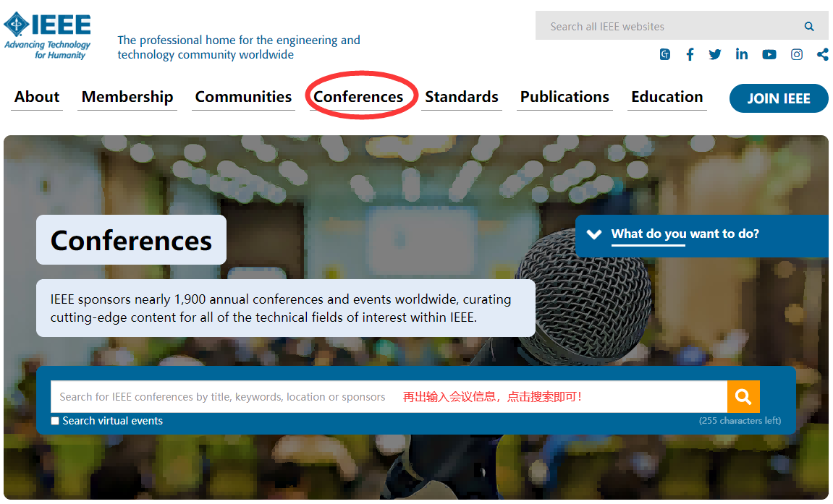Open the Communities menu

pos(243,97)
